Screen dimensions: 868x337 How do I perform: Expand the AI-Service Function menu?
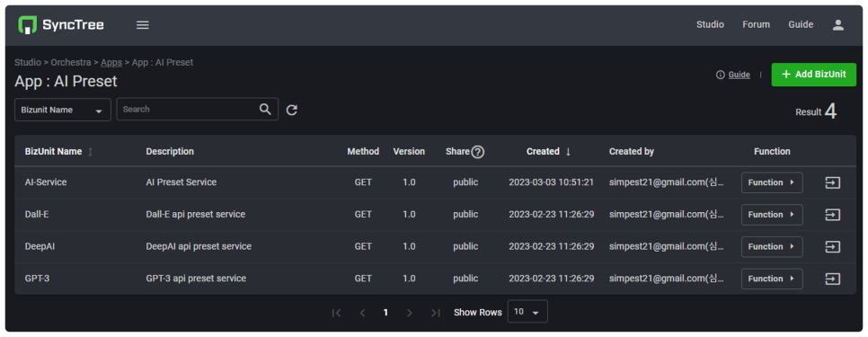click(772, 182)
